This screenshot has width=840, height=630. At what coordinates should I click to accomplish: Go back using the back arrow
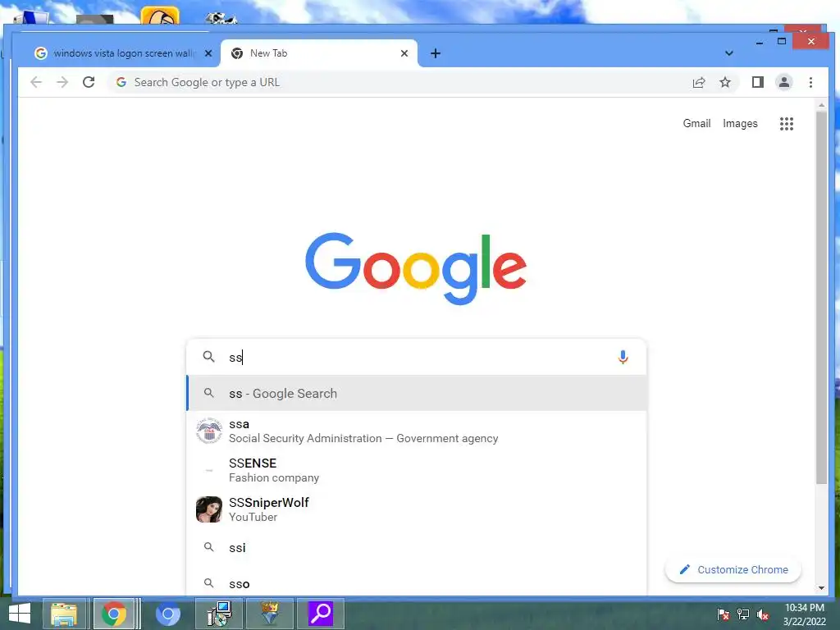click(x=36, y=82)
